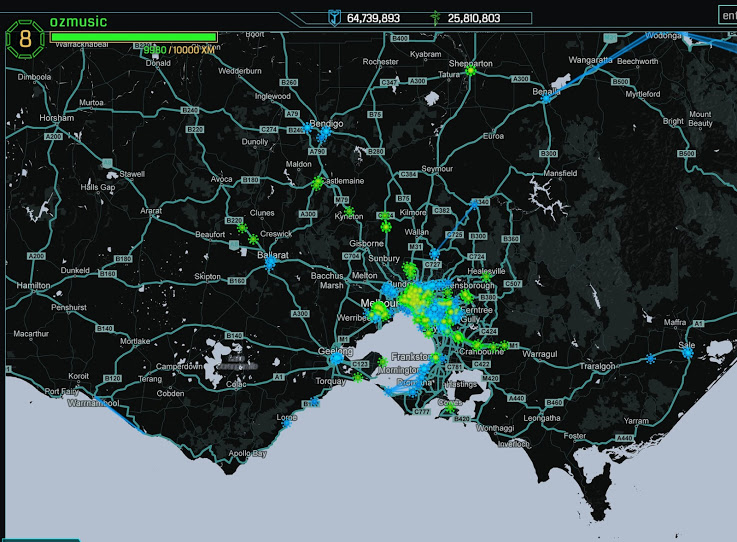Select the green portal at Frankston

pos(436,358)
